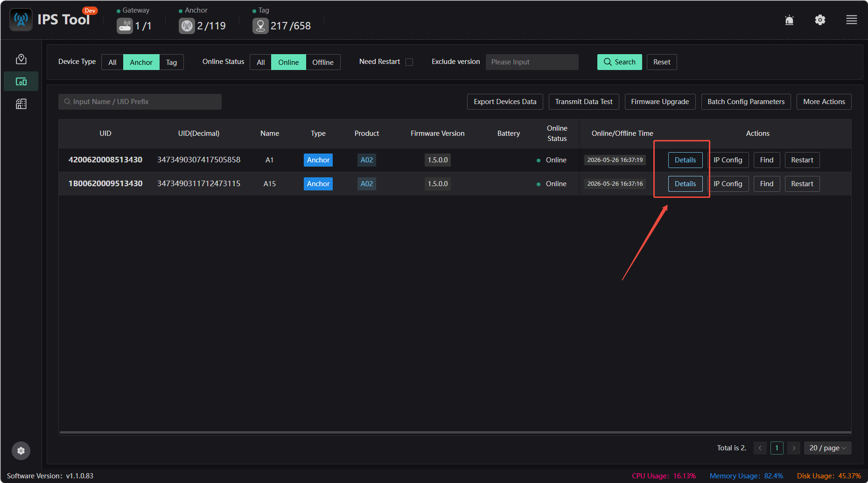This screenshot has width=868, height=483.
Task: Select All in Device Type filter
Action: click(112, 62)
